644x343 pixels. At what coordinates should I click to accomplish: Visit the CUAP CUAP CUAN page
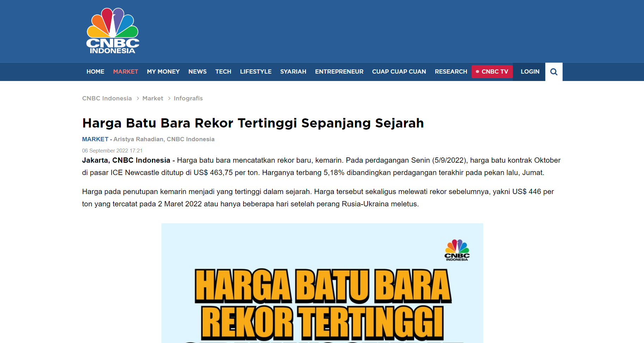[399, 71]
